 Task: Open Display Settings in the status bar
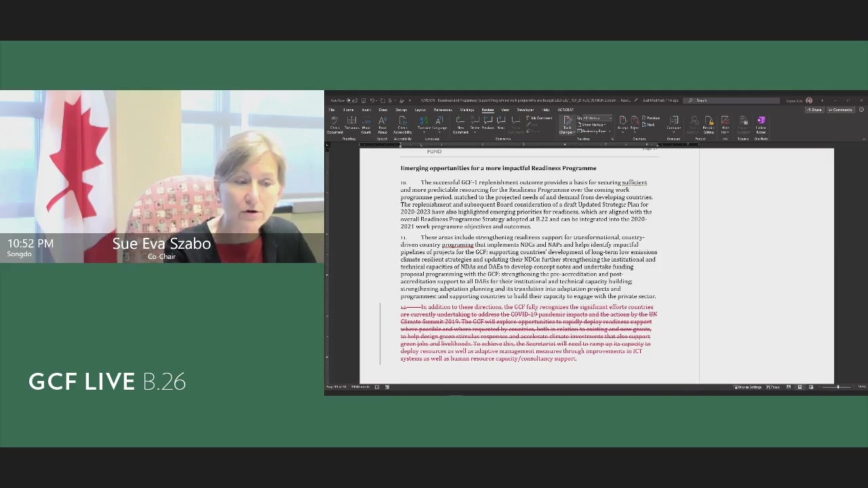tap(749, 387)
